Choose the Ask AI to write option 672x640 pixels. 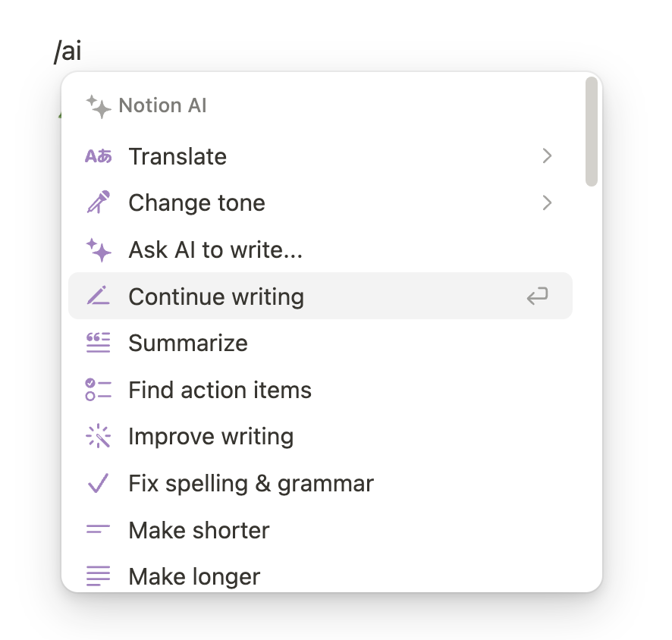tap(215, 249)
